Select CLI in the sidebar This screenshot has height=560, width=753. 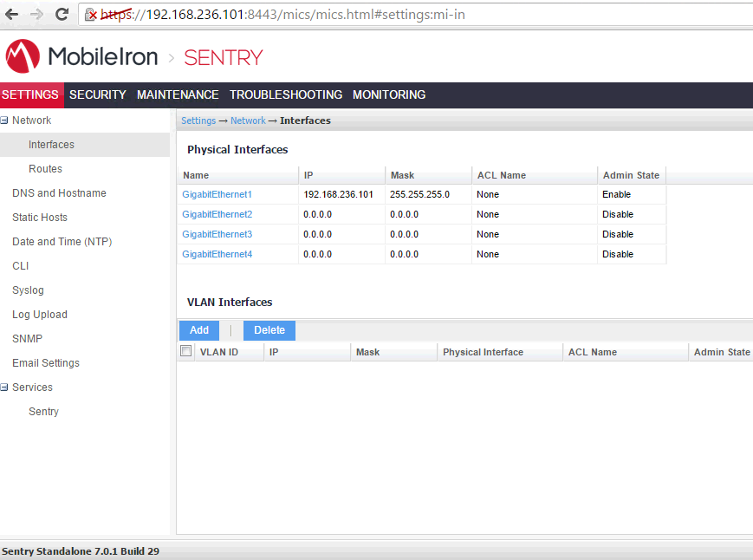[x=21, y=265]
